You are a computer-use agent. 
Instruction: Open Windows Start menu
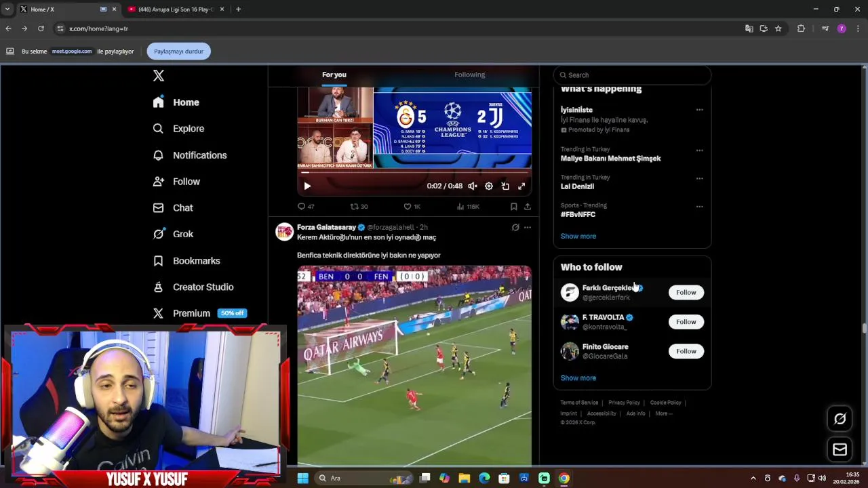(x=303, y=478)
